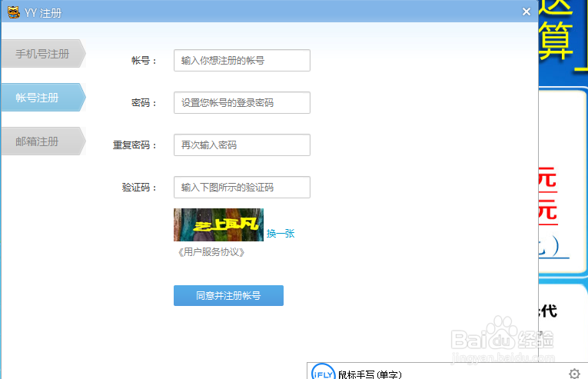Image resolution: width=588 pixels, height=379 pixels.
Task: Open iFLY input settings gear
Action: [x=574, y=374]
